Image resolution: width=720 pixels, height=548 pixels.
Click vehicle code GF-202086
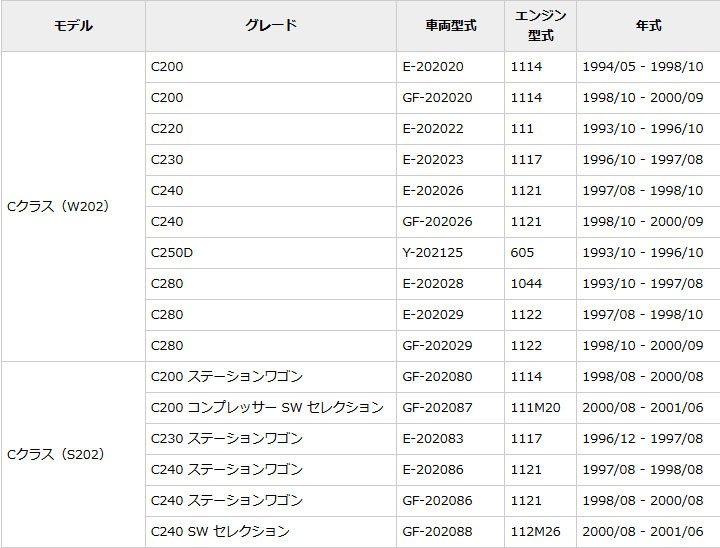[x=437, y=501]
